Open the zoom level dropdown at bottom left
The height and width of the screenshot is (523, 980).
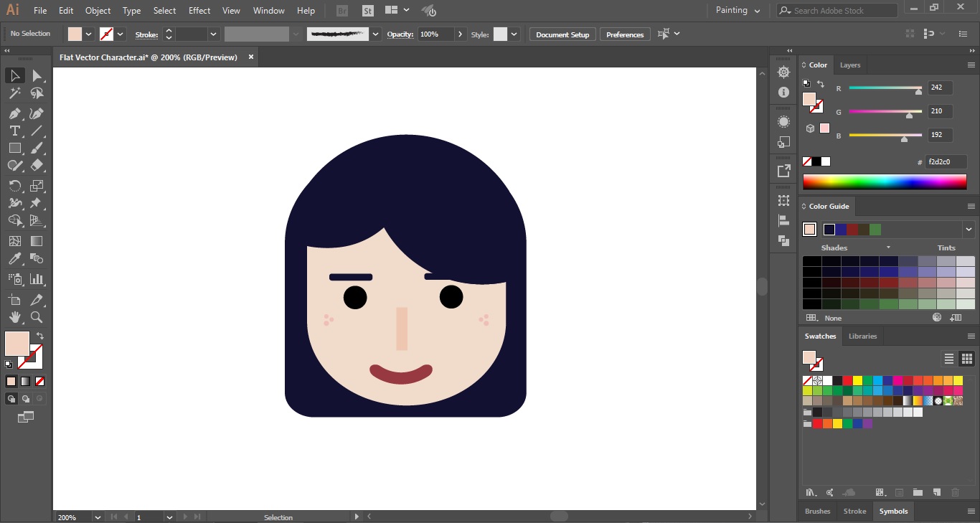(96, 517)
